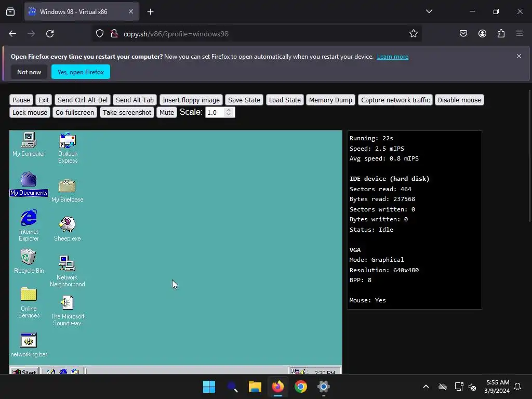
Task: Open a new browser tab
Action: [151, 12]
